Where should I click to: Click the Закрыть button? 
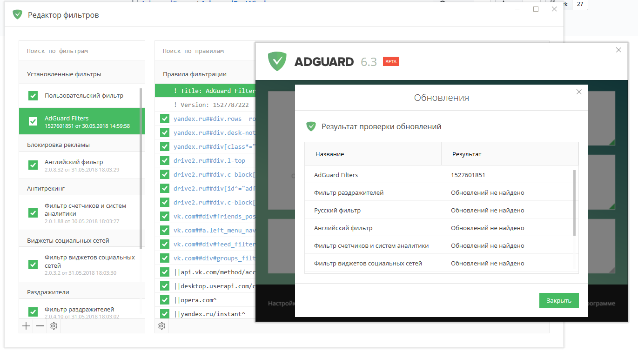tap(559, 300)
